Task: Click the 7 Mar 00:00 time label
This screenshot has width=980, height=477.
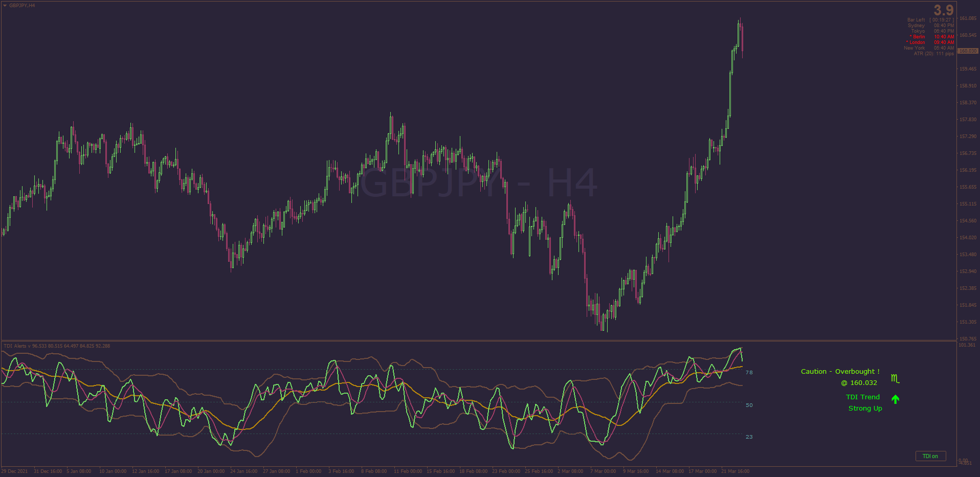Action: [x=603, y=471]
